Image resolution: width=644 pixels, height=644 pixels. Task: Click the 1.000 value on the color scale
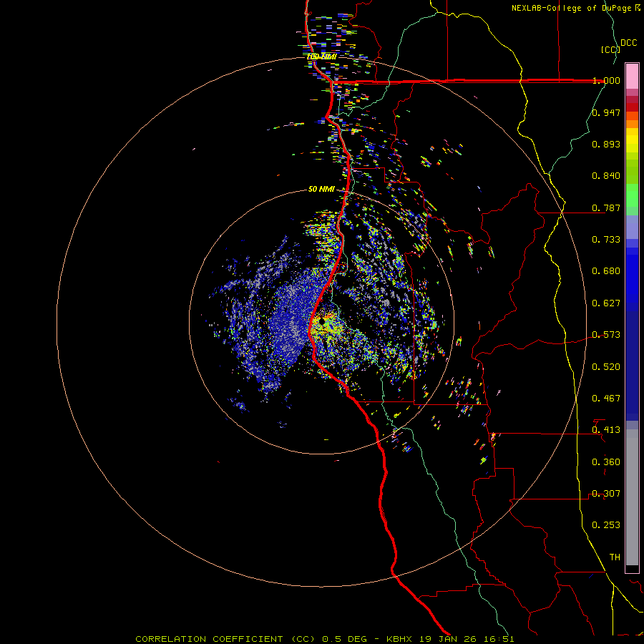coord(606,80)
